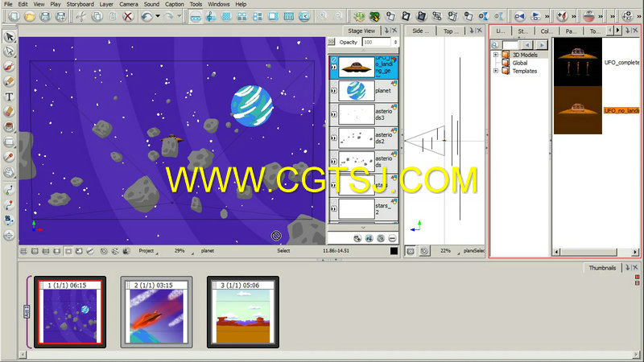Image resolution: width=644 pixels, height=362 pixels.
Task: Toggle visibility of asteroids2 layer
Action: point(334,138)
